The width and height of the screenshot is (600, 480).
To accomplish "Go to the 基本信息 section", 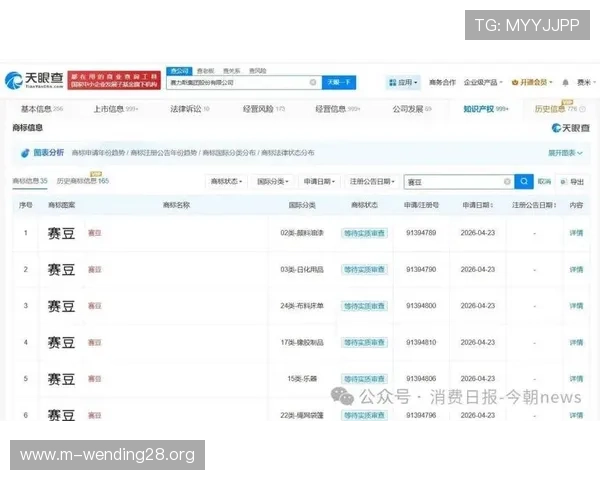I will [x=42, y=109].
